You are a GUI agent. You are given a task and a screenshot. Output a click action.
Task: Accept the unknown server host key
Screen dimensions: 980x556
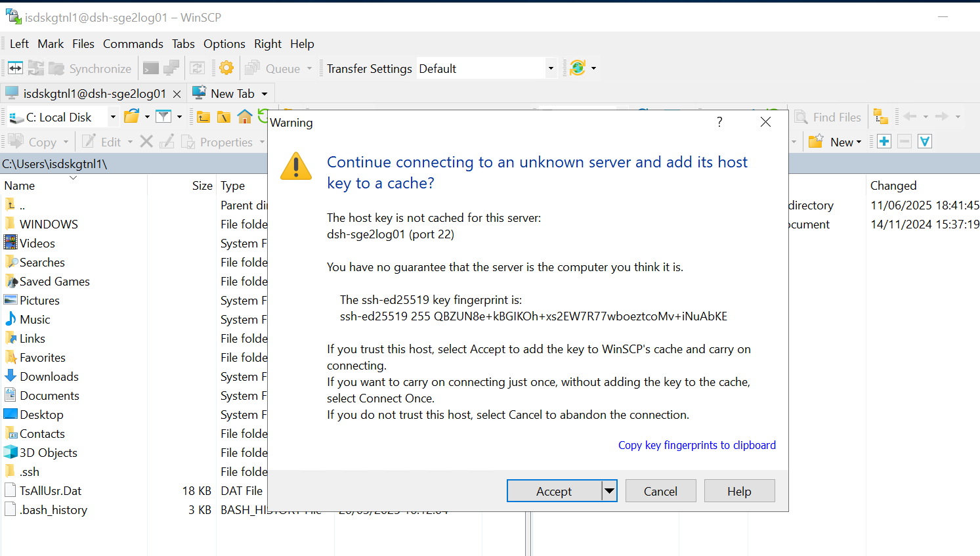point(556,490)
